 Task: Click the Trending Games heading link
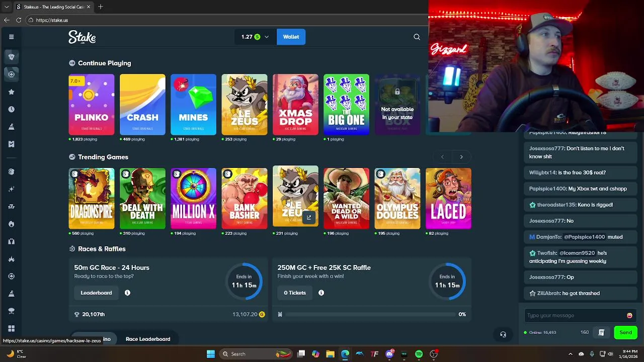103,157
